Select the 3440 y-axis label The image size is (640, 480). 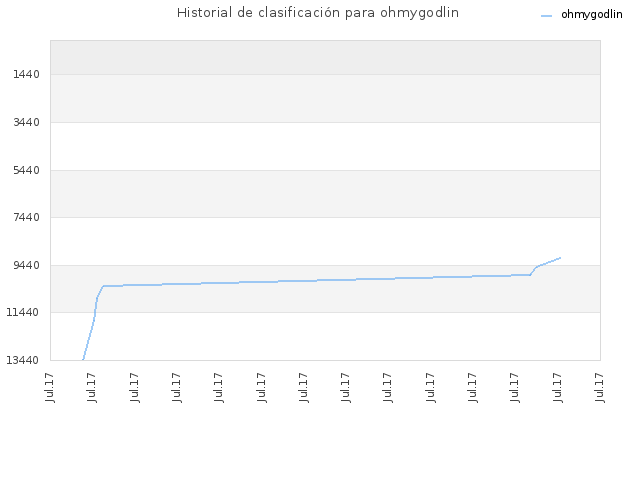27,122
